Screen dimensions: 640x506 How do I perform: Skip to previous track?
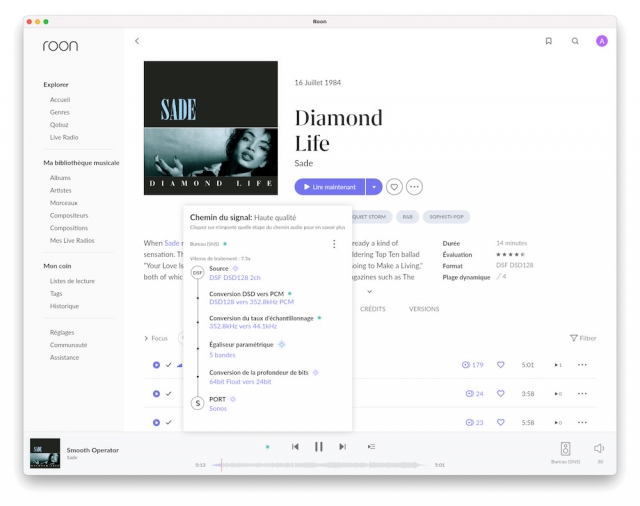click(x=295, y=447)
